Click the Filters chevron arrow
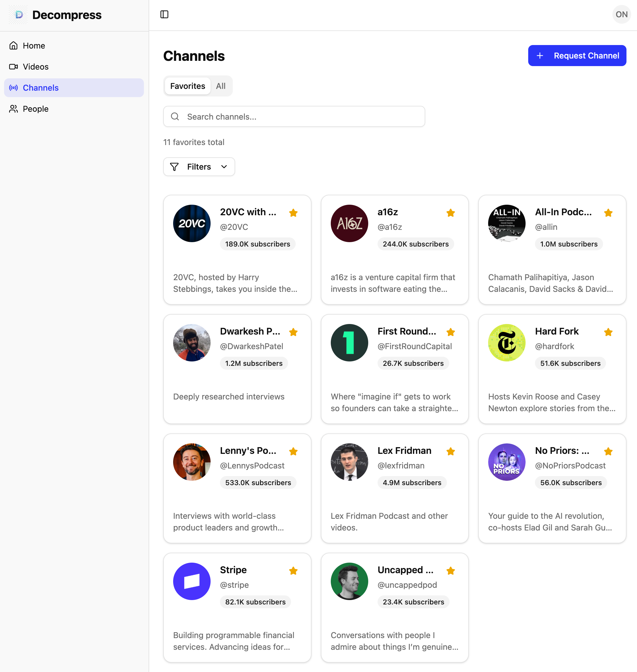 click(224, 167)
